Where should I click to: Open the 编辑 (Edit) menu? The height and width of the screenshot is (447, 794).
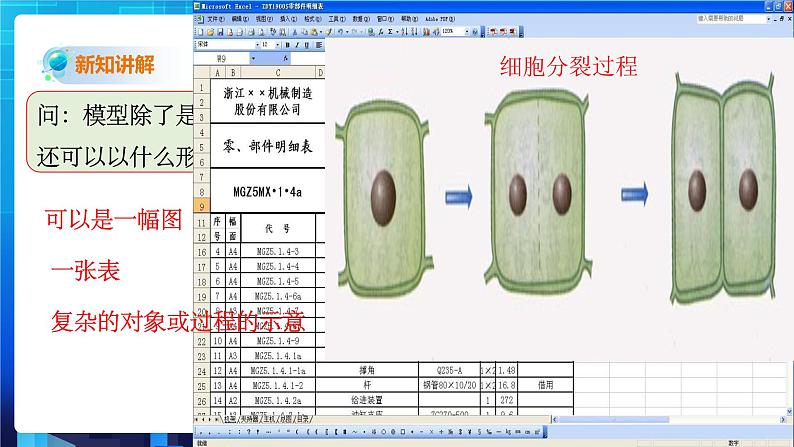240,19
